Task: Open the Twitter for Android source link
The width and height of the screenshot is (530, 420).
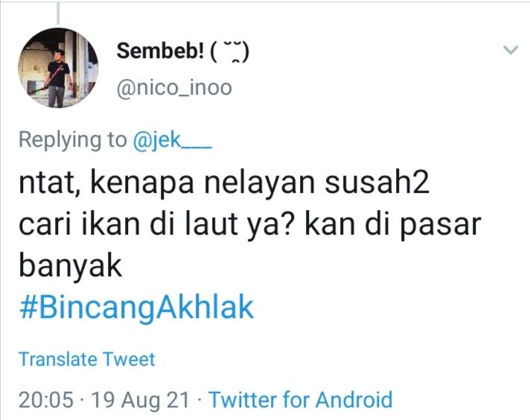Action: tap(300, 400)
